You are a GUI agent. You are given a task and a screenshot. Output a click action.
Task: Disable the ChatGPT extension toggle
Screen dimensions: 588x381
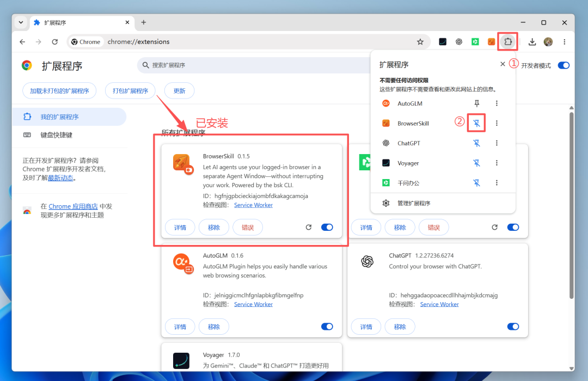coord(513,327)
